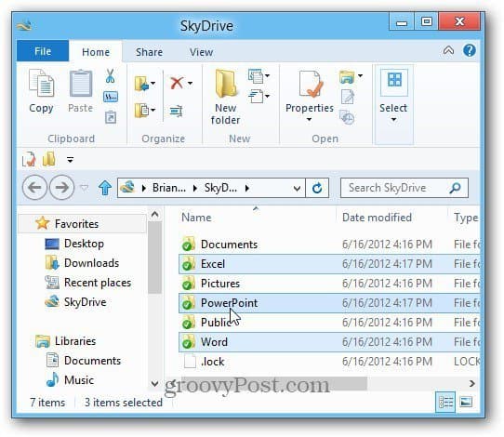Click the search magnifier icon

tap(455, 188)
